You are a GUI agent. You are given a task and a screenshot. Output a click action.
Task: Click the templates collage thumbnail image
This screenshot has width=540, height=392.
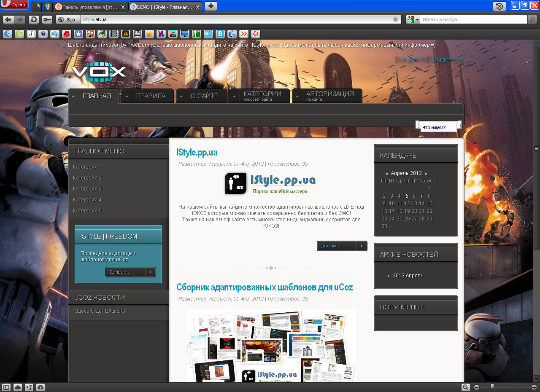(x=271, y=346)
